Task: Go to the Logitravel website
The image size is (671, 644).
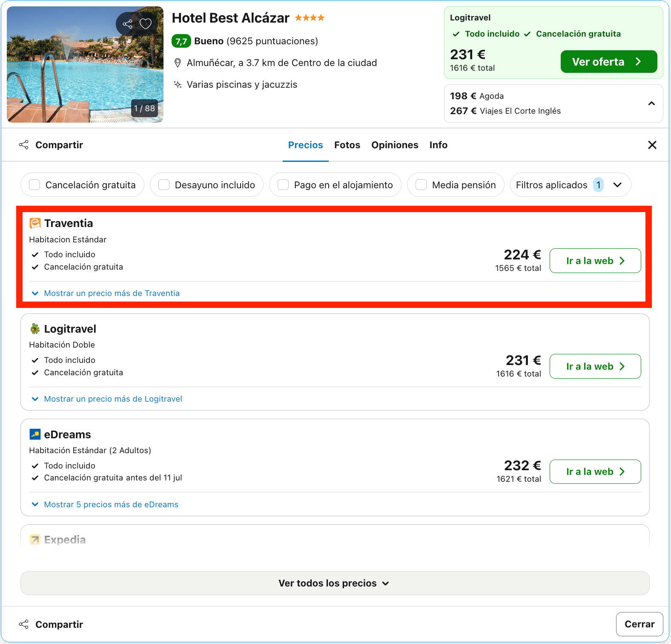Action: [595, 366]
